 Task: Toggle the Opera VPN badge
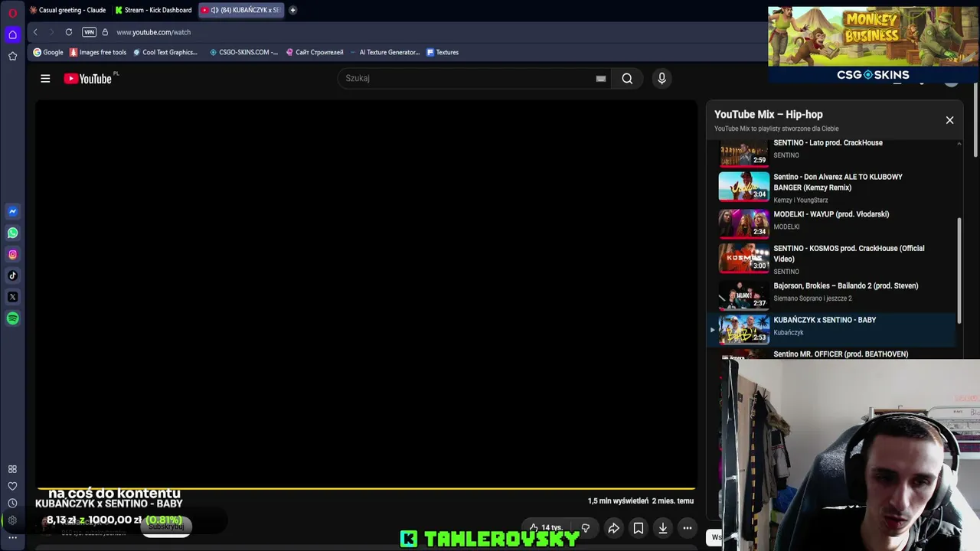point(89,32)
